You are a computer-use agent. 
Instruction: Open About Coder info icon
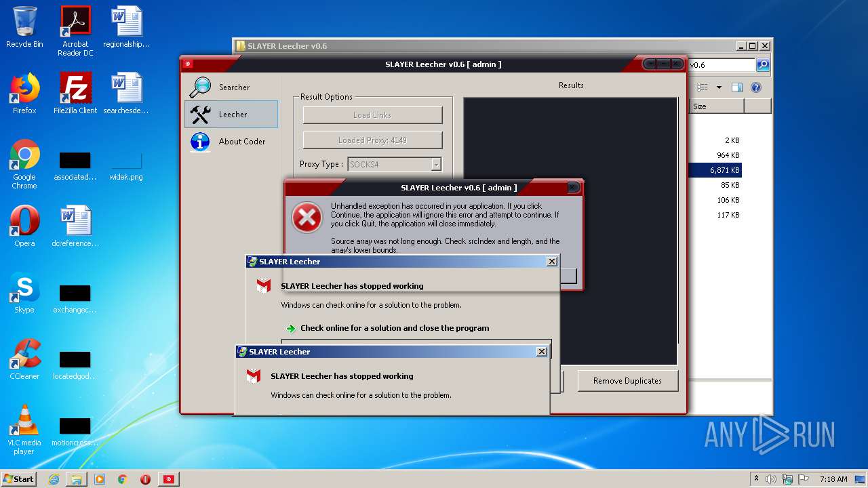point(200,141)
